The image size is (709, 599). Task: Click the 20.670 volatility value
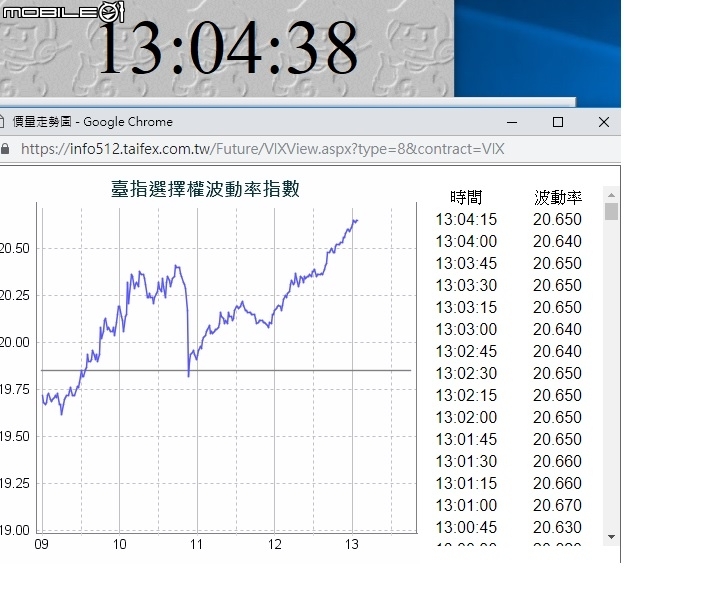(x=557, y=505)
